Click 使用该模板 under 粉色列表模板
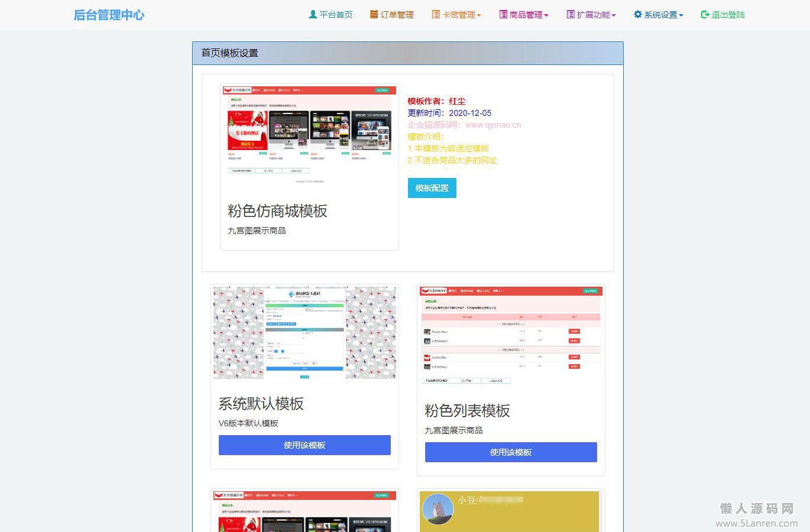Image resolution: width=810 pixels, height=532 pixels. [511, 452]
